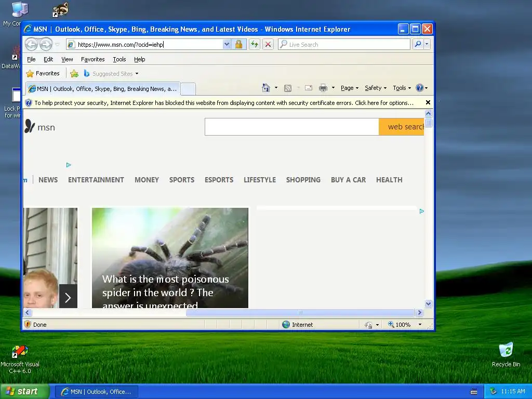Click the horizontal scrollbar thumb

tap(300, 312)
